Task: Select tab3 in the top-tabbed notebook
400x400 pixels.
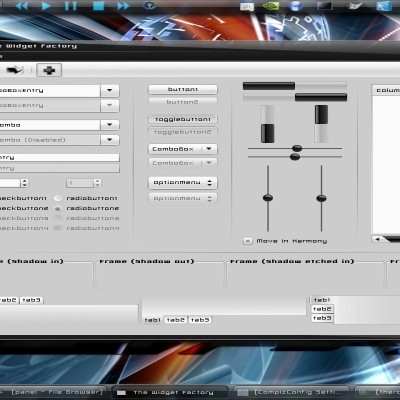Action: pyautogui.click(x=31, y=300)
